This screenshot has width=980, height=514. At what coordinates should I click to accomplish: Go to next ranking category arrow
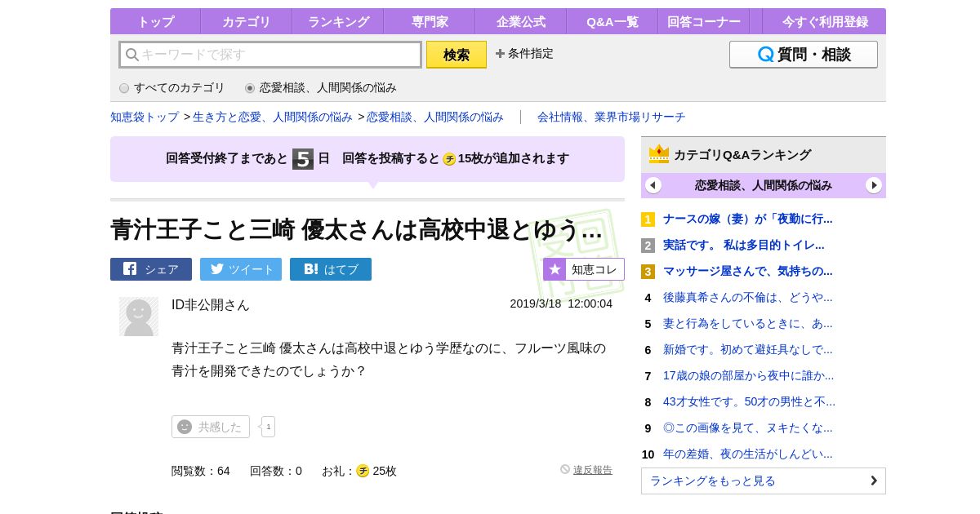pyautogui.click(x=874, y=185)
